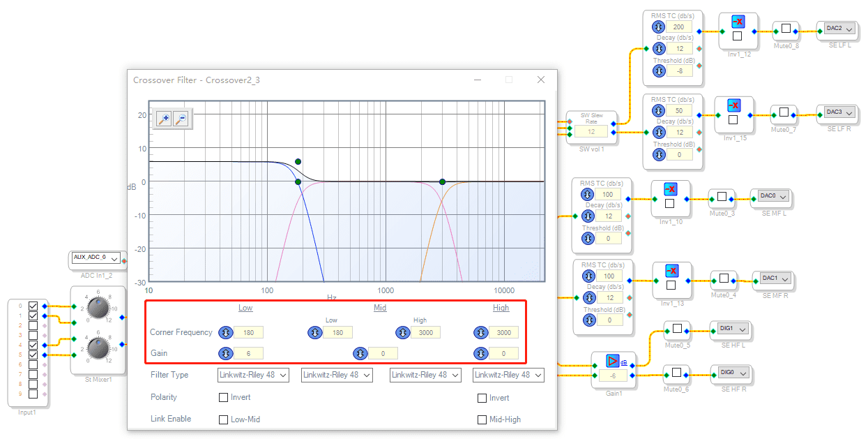Click the Gain1 amplifier block icon
The image size is (868, 439).
613,361
